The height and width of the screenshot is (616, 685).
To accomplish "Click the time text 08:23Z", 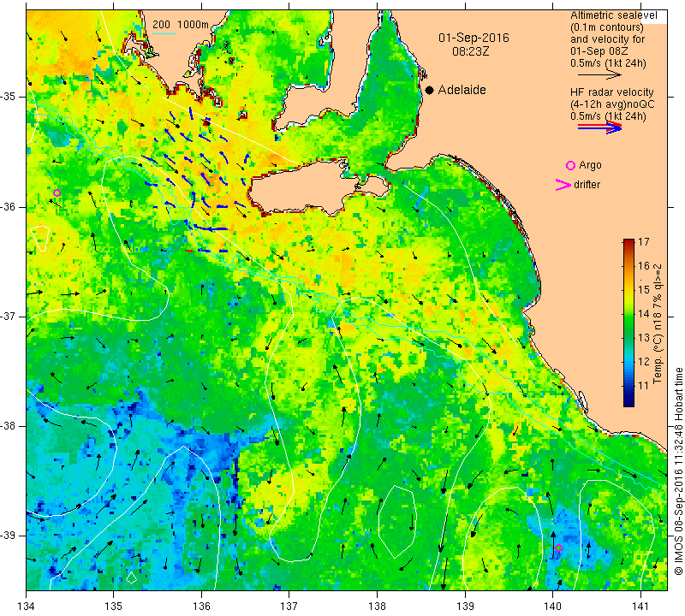I will click(x=470, y=51).
